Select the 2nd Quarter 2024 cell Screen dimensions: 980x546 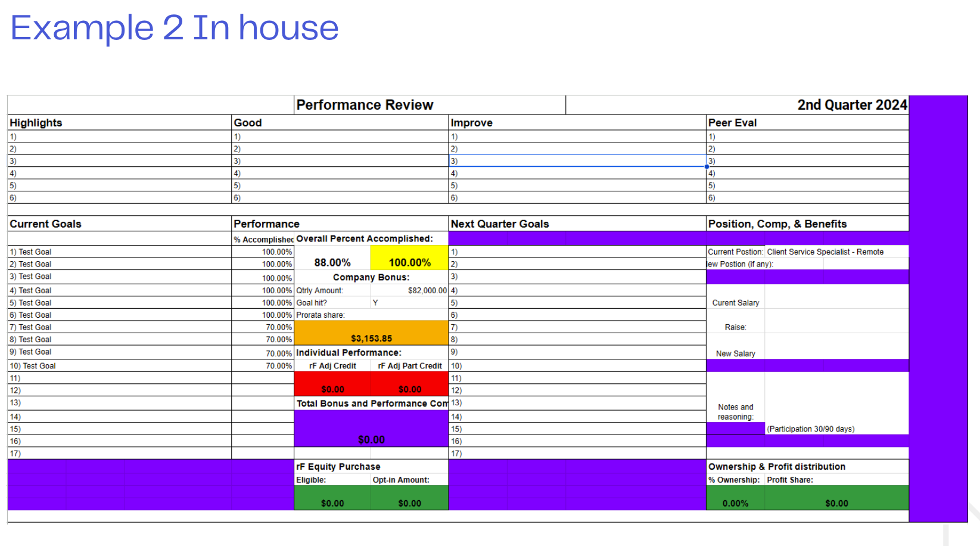736,105
